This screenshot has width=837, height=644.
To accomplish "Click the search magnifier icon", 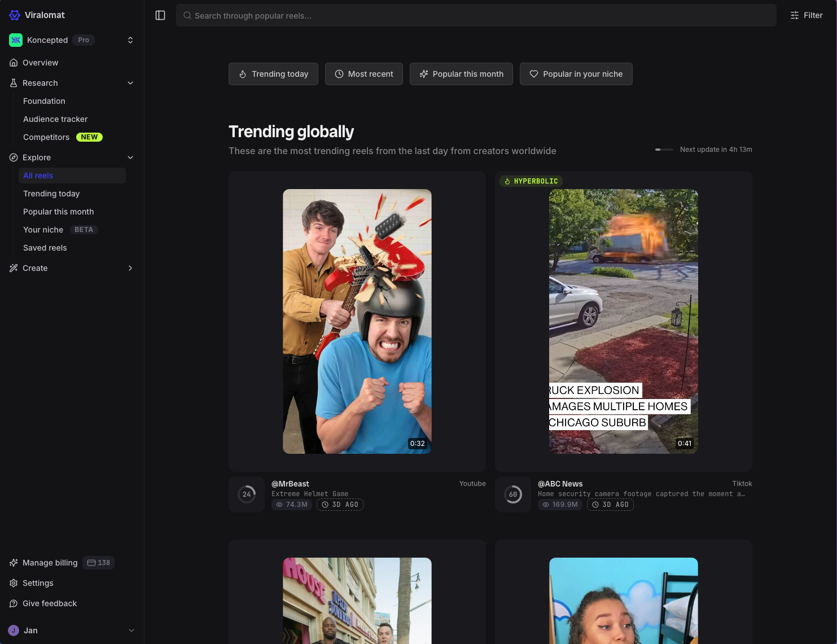I will tap(187, 16).
